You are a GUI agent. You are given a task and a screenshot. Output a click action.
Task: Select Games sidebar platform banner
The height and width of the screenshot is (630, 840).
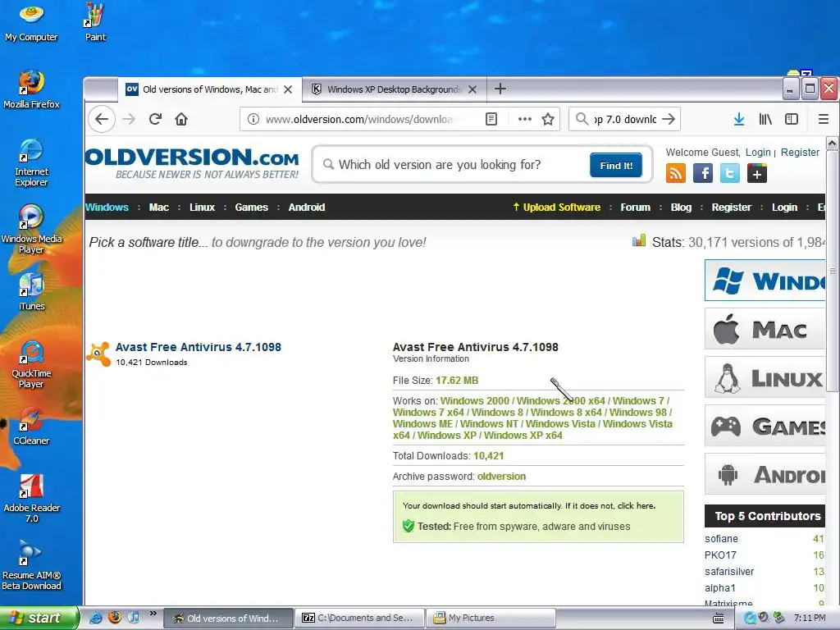tap(765, 426)
